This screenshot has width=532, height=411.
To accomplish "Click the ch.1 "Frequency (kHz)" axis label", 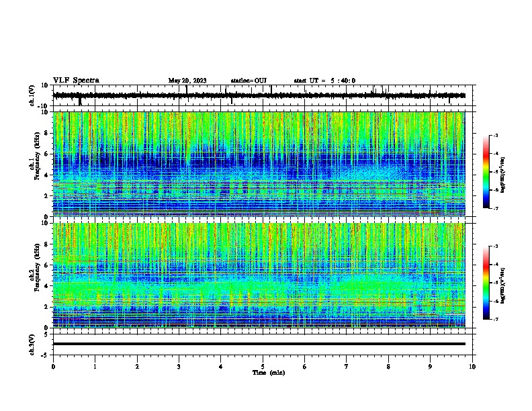I will click(37, 156).
